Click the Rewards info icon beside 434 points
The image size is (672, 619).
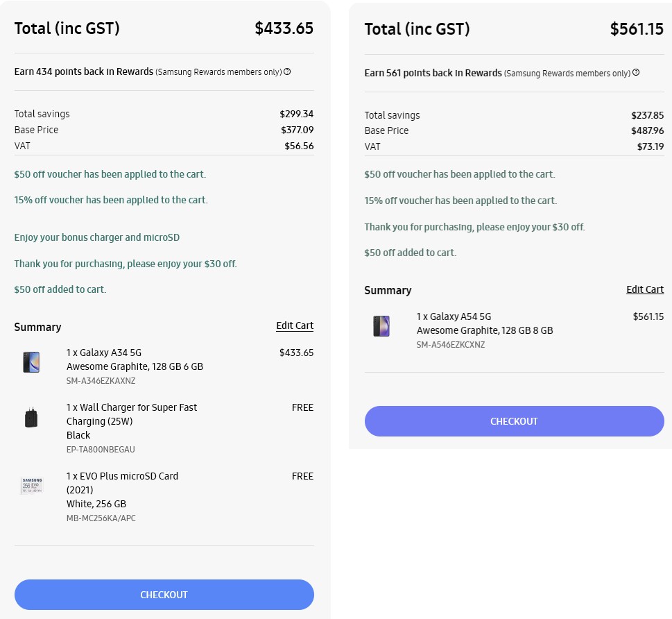point(287,71)
